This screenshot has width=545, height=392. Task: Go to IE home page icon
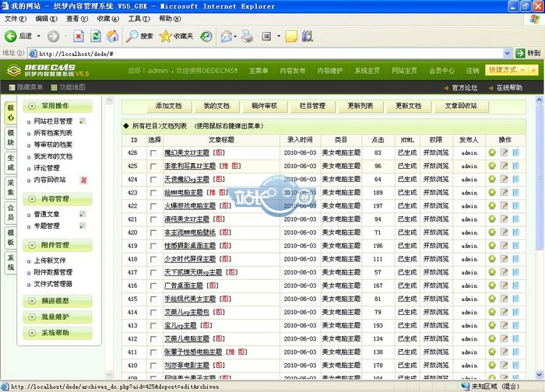[x=112, y=36]
